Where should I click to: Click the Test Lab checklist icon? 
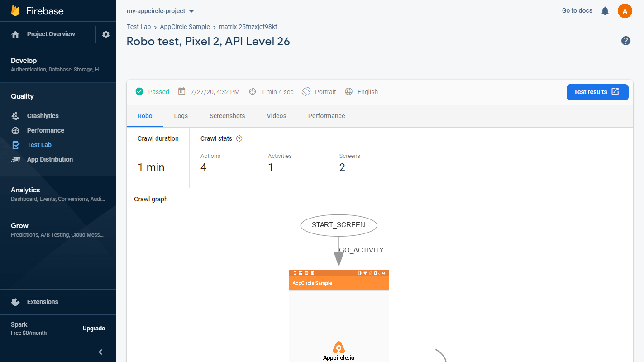(15, 145)
